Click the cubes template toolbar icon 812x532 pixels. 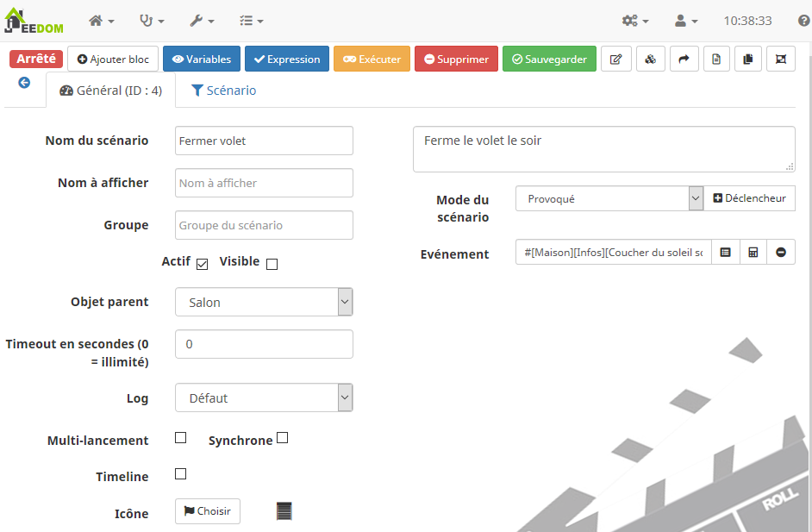click(x=651, y=59)
